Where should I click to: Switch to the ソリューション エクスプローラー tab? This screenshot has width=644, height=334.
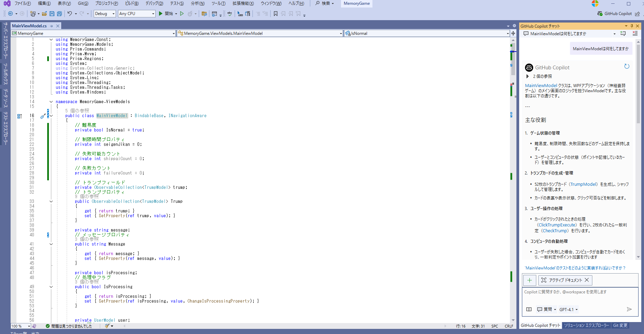587,325
